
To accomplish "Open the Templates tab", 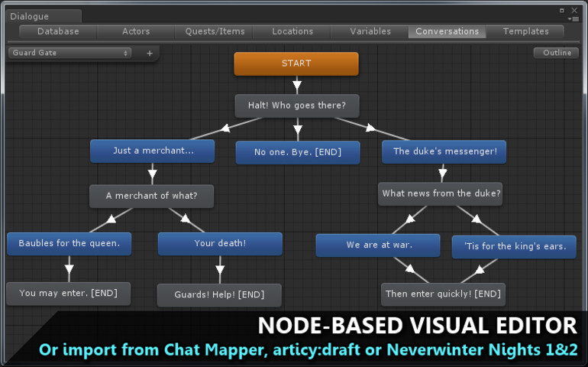I will (525, 31).
